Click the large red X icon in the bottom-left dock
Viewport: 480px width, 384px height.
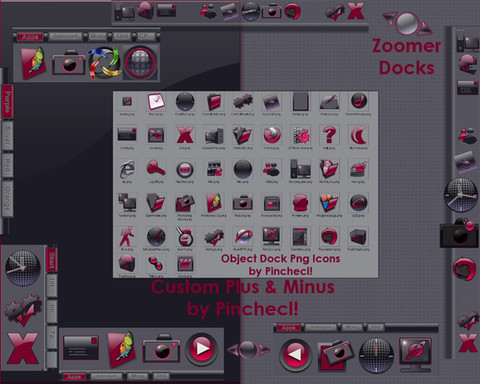[23, 348]
